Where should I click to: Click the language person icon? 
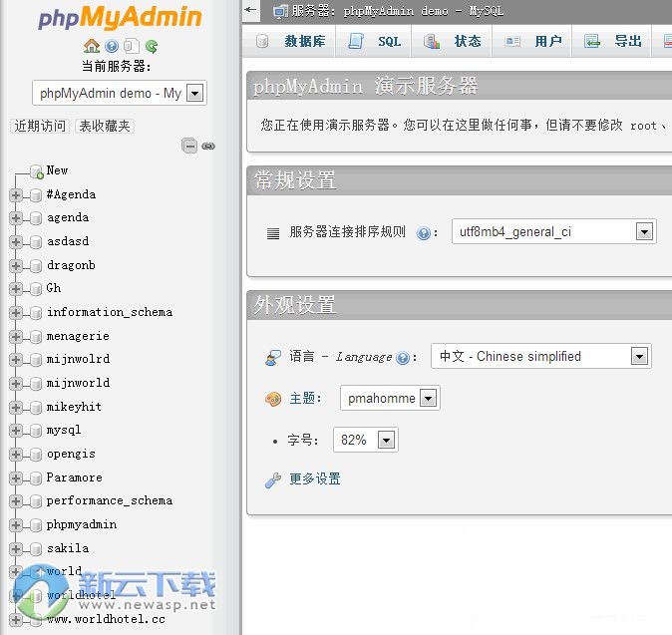[273, 357]
